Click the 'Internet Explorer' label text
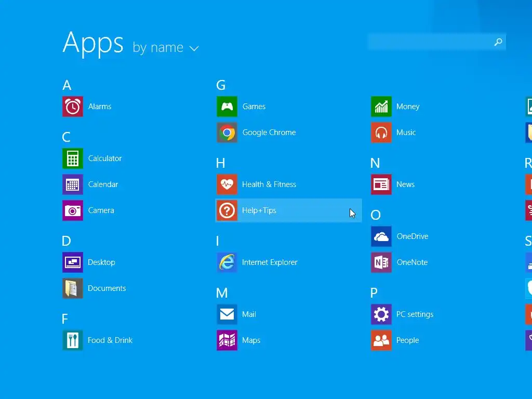This screenshot has height=399, width=532. pyautogui.click(x=270, y=262)
